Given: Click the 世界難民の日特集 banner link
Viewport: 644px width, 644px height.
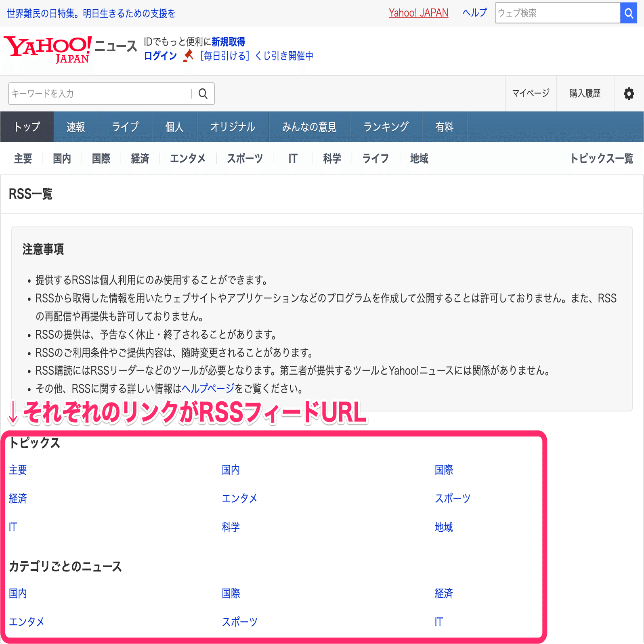Looking at the screenshot, I should point(91,13).
